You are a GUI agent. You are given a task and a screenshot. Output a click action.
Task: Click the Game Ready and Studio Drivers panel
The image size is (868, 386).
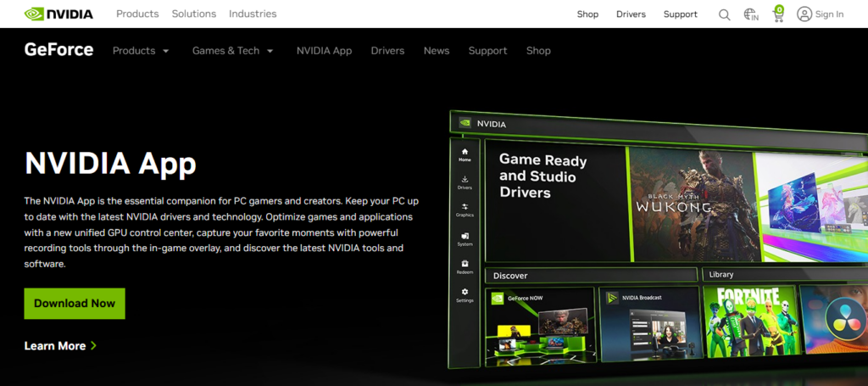coord(557,202)
